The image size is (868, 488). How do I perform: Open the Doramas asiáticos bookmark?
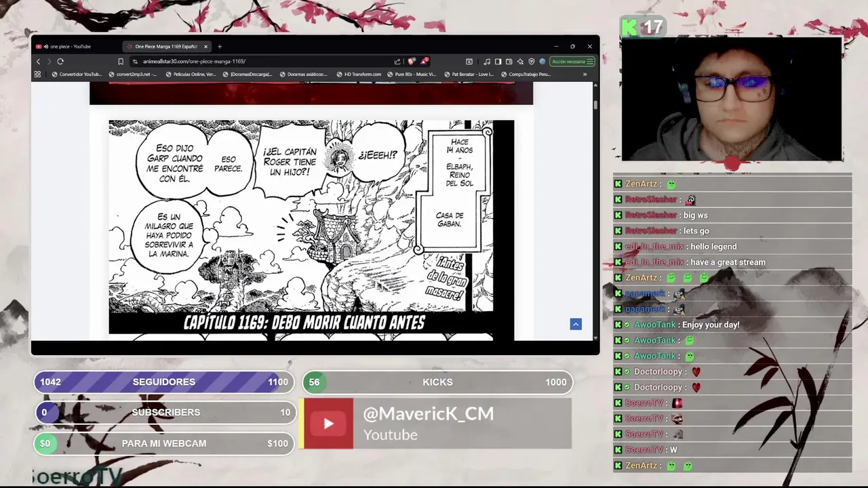point(304,75)
